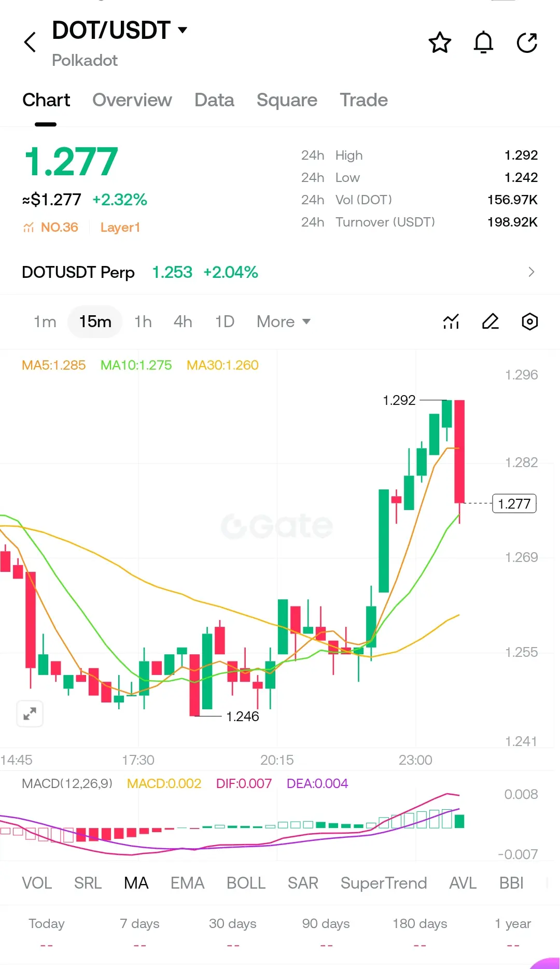The height and width of the screenshot is (969, 560).
Task: Toggle the EMA indicator
Action: 187,883
